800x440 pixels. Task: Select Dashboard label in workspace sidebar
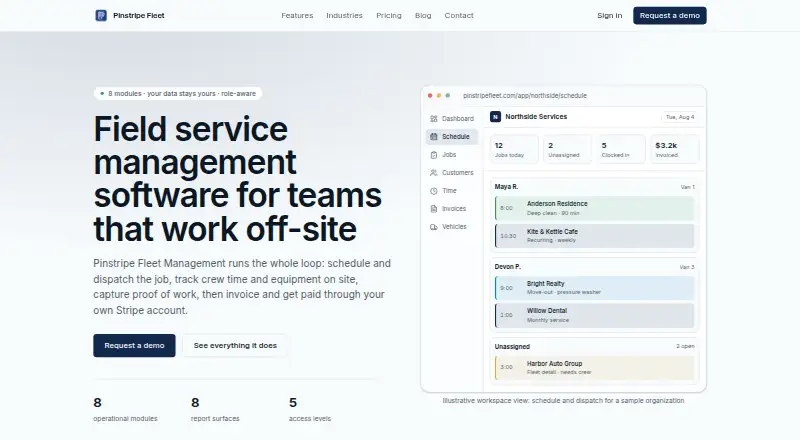click(x=458, y=118)
